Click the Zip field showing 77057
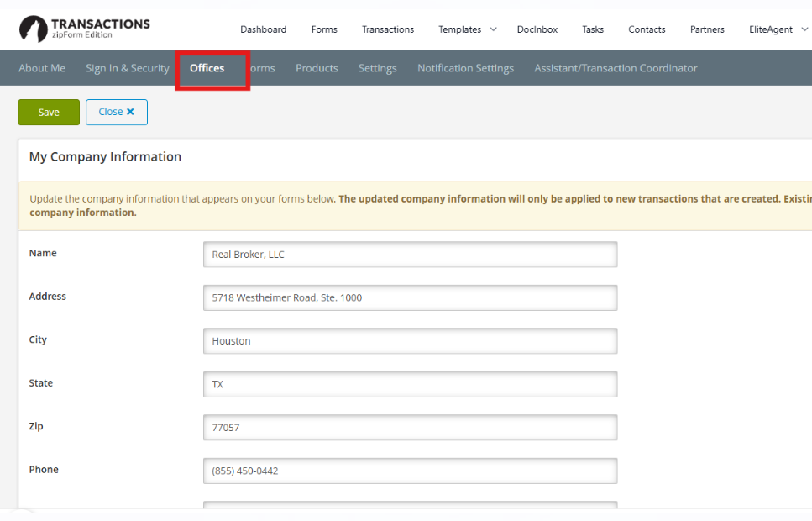The width and height of the screenshot is (812, 521). click(x=410, y=428)
